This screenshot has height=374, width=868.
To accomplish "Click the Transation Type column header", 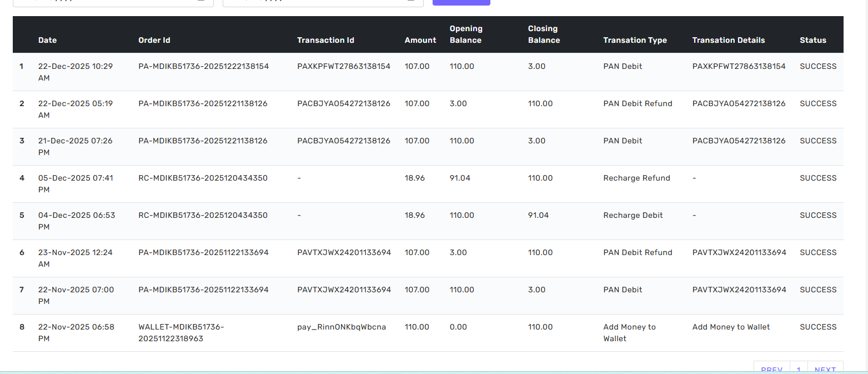I will 635,40.
